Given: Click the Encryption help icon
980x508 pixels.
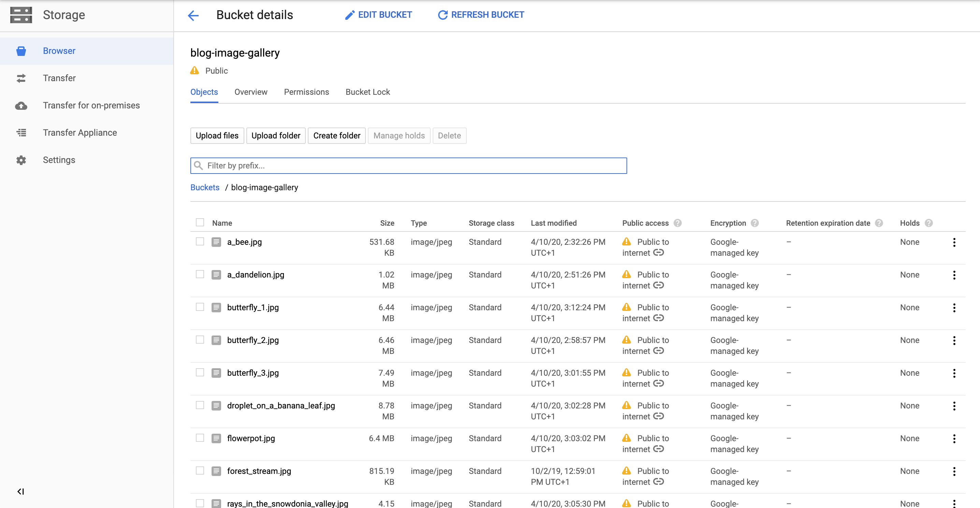Looking at the screenshot, I should tap(755, 223).
